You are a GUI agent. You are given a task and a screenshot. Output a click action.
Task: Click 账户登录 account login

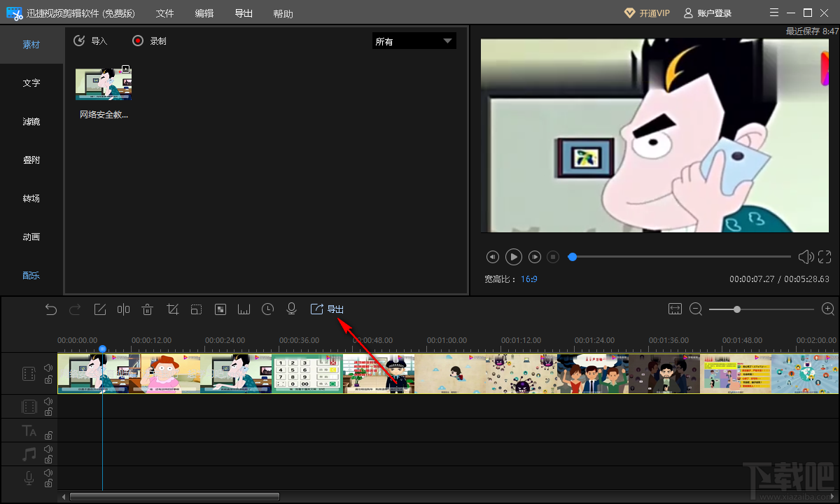pyautogui.click(x=708, y=13)
